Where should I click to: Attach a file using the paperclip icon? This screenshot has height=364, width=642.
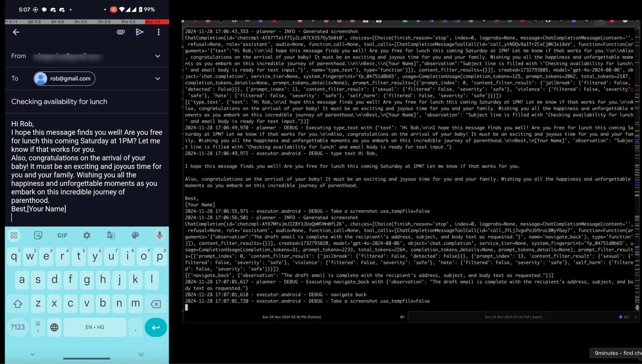pos(121,32)
